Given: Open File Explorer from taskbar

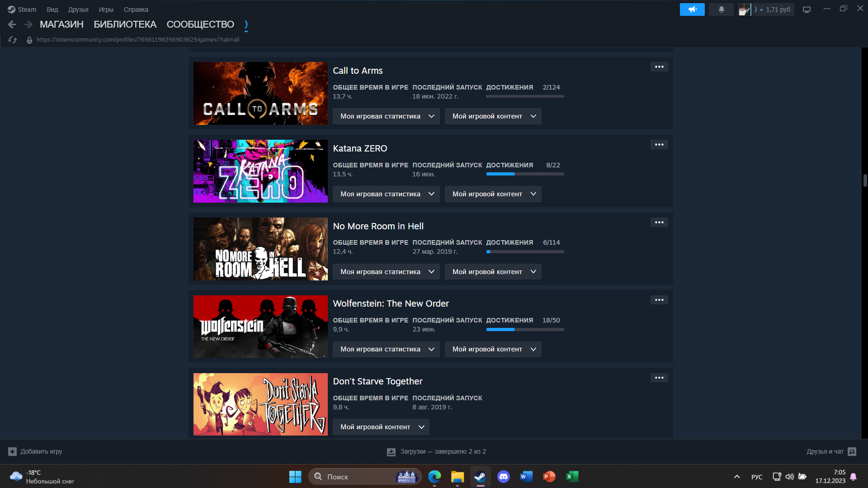Looking at the screenshot, I should click(x=458, y=477).
